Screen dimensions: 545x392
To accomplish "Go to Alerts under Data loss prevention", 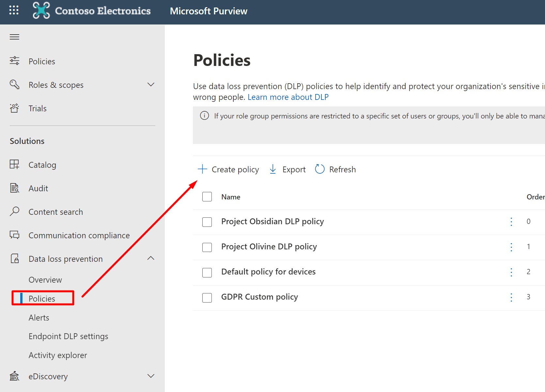I will [x=39, y=318].
